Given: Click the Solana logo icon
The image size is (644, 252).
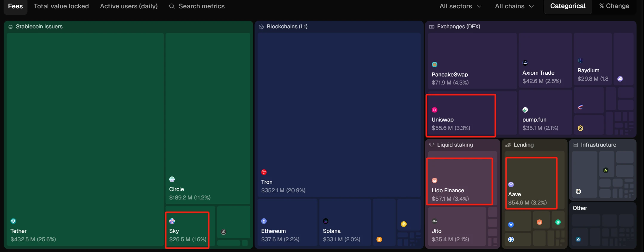Looking at the screenshot, I should pos(326,221).
